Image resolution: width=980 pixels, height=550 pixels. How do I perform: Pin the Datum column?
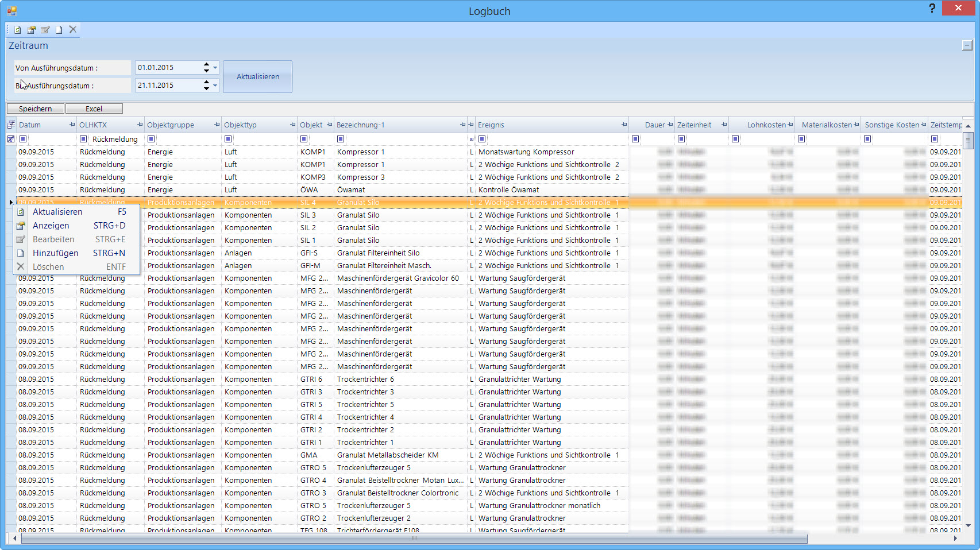(x=72, y=125)
